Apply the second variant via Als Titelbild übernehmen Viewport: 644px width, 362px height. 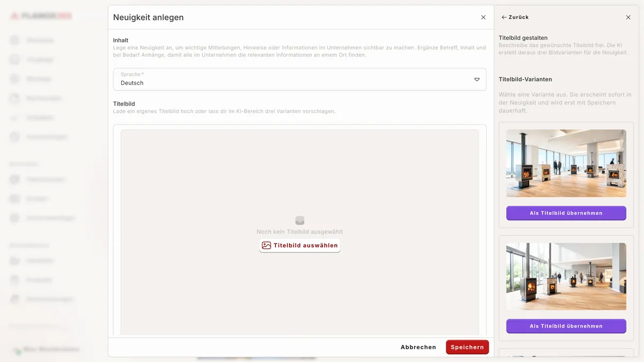pos(566,326)
